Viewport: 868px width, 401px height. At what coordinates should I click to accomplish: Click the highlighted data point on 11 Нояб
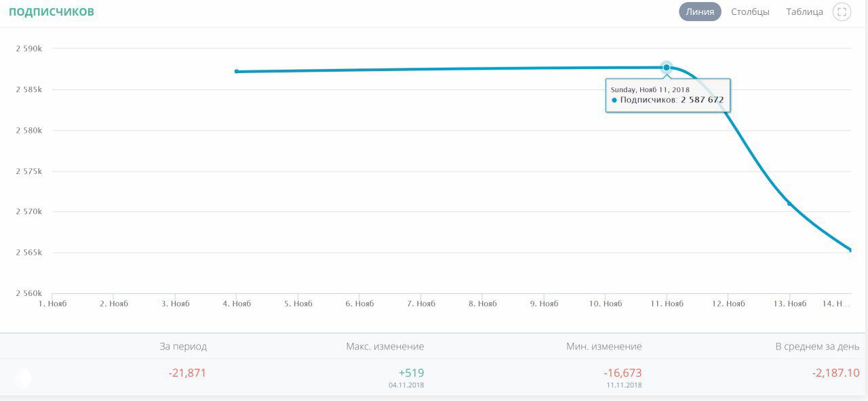[x=667, y=67]
